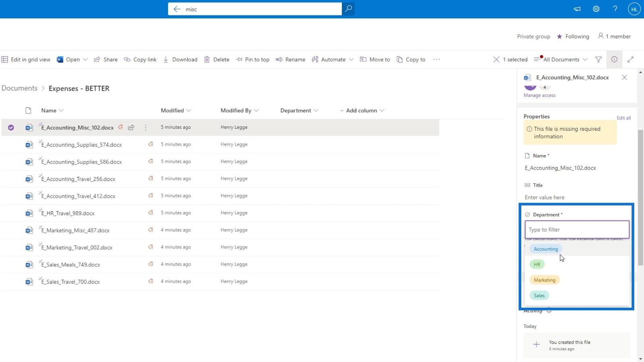Expand the All Documents view dropdown
The height and width of the screenshot is (362, 644).
[x=561, y=60]
